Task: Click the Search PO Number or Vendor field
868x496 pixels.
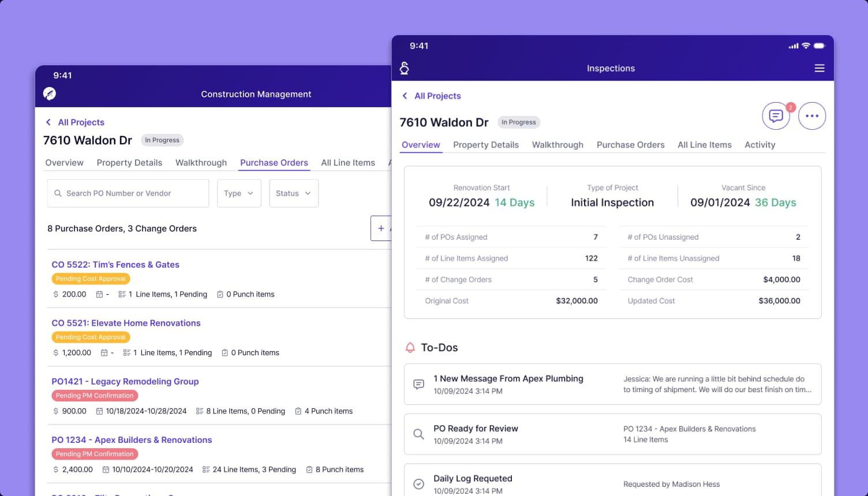Action: click(128, 193)
